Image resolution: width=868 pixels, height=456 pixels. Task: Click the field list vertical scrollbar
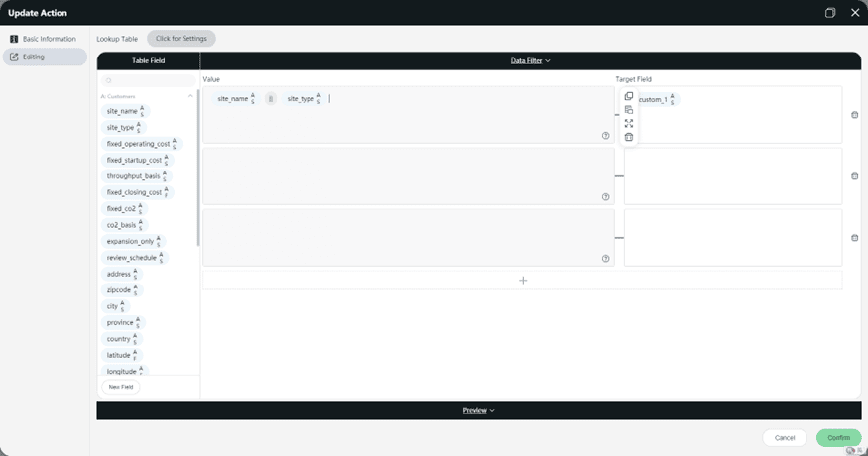tap(198, 168)
